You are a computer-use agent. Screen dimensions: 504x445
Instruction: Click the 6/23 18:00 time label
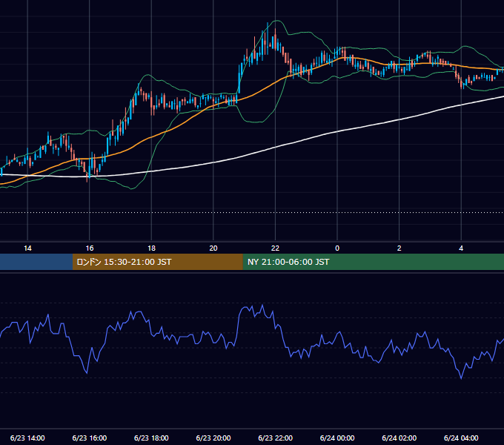coord(151,438)
